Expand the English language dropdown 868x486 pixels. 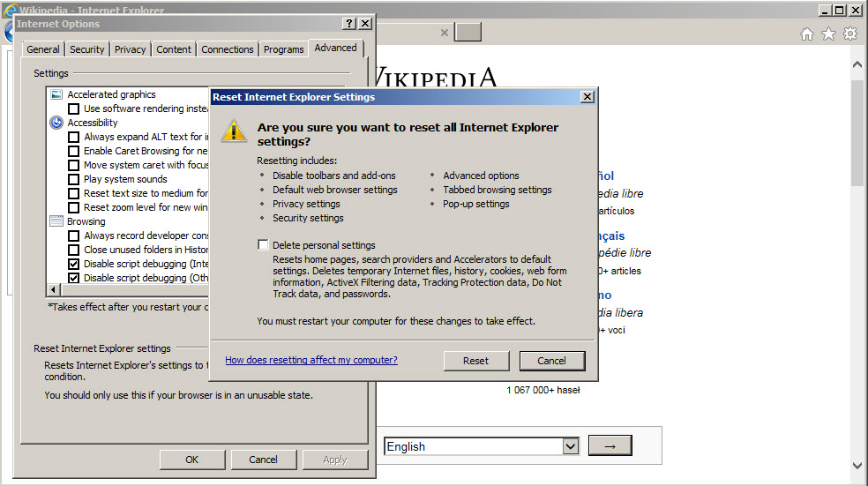coord(570,446)
